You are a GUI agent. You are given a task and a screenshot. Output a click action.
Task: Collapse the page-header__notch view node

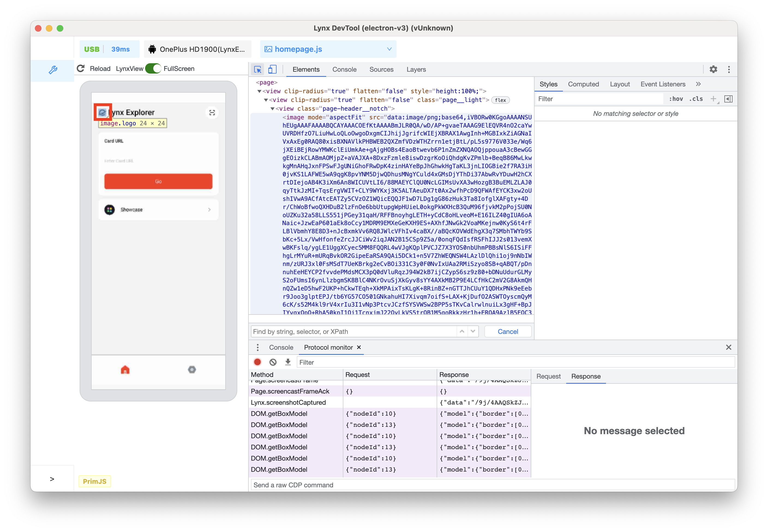click(272, 109)
